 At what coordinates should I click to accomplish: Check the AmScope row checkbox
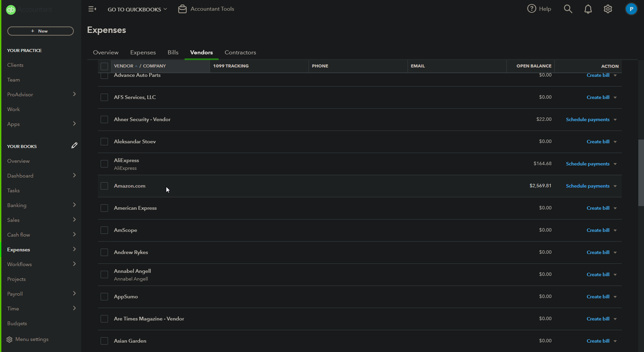pyautogui.click(x=104, y=230)
